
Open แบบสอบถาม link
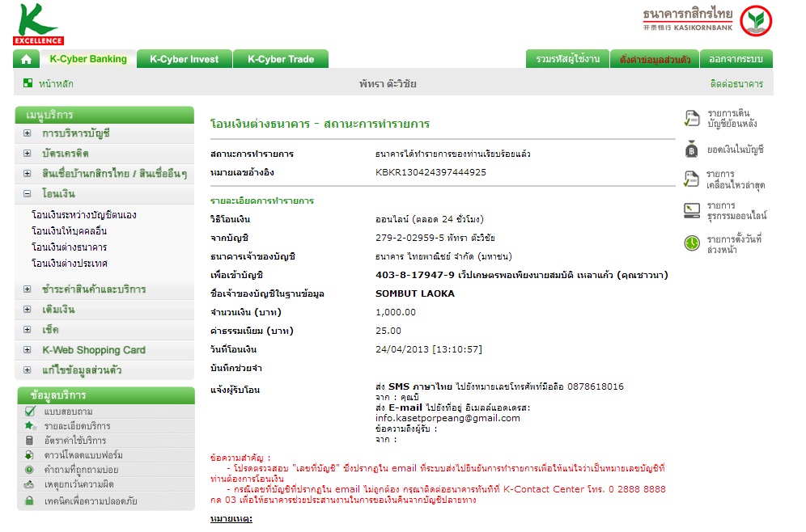pos(68,412)
